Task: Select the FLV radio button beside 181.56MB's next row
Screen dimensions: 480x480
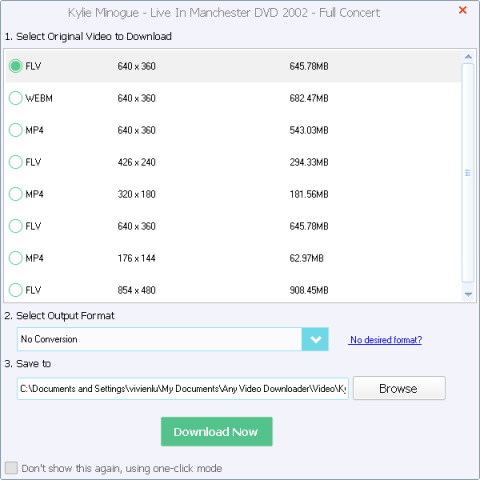Action: 15,226
